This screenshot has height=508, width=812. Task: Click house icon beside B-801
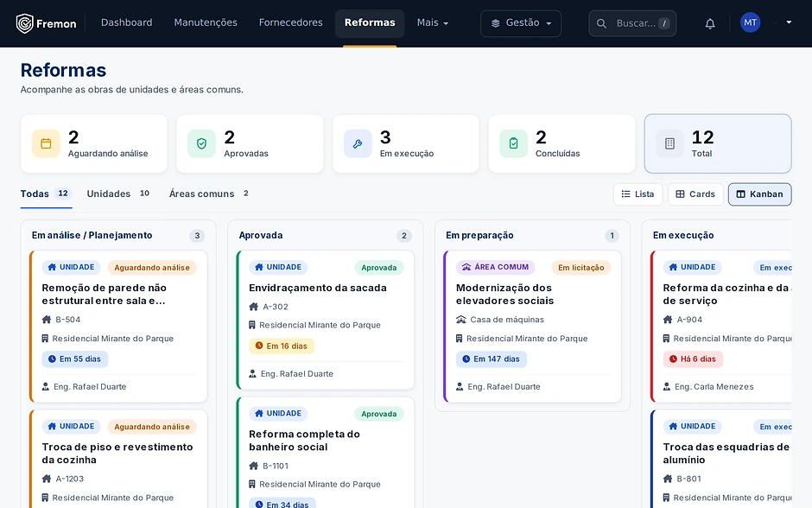tap(668, 479)
